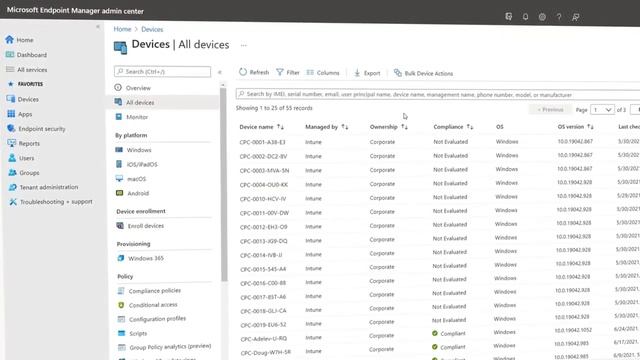640x360 pixels.
Task: Select Devices in the favorites sidebar
Action: [23, 99]
